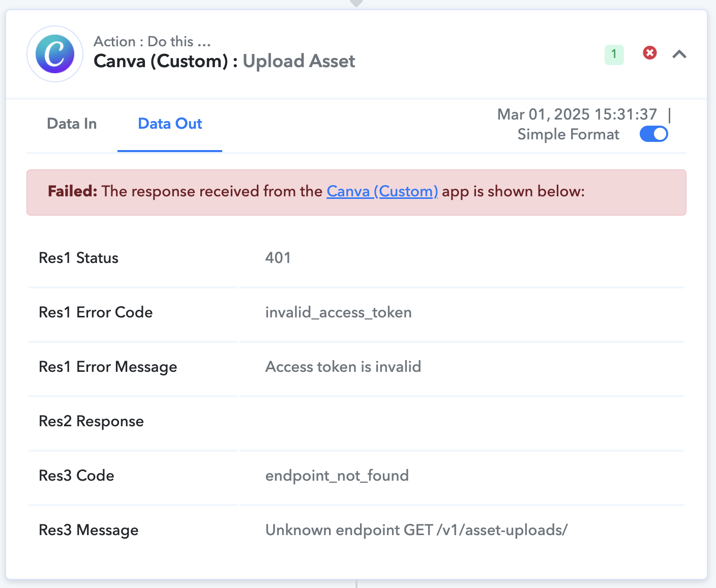Click the Res2 Response label

pos(91,421)
